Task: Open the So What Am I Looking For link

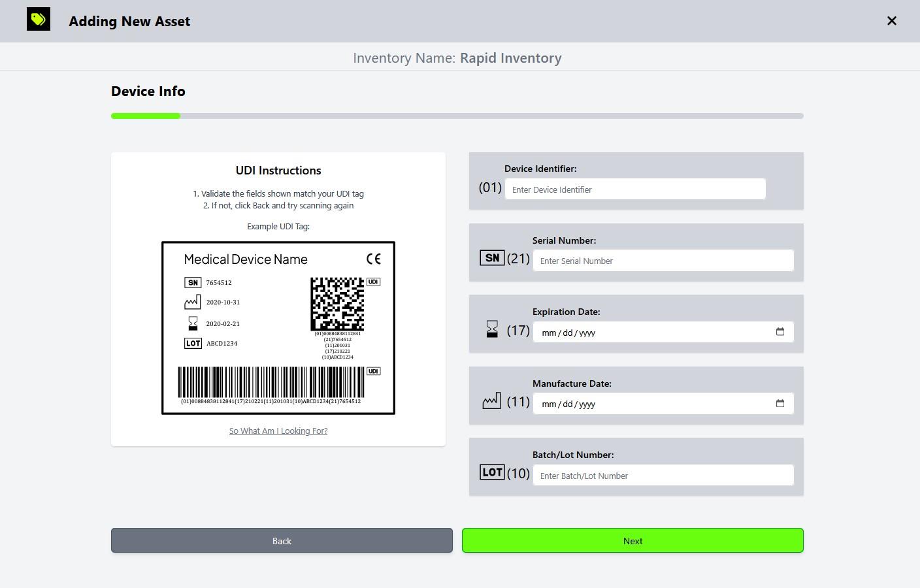Action: point(278,431)
